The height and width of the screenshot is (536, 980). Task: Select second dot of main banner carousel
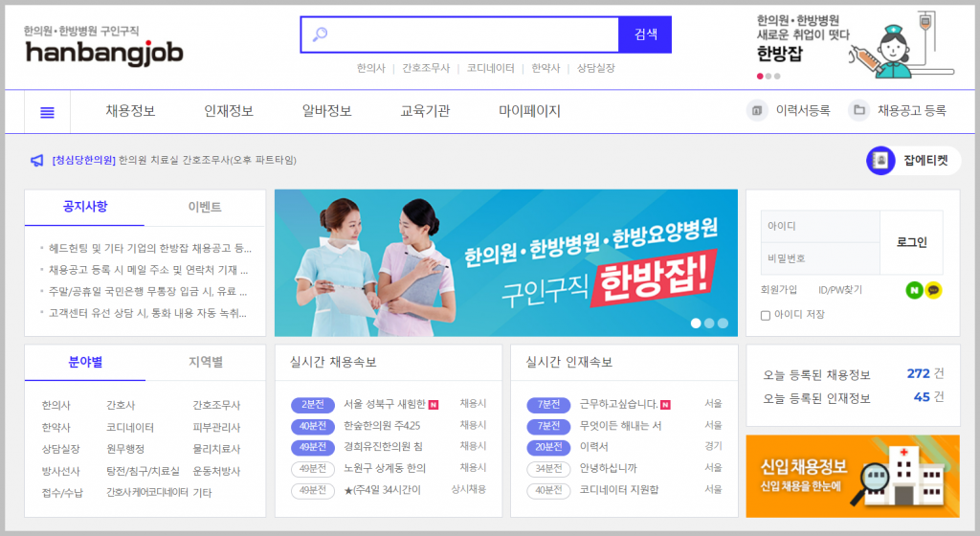pos(709,323)
